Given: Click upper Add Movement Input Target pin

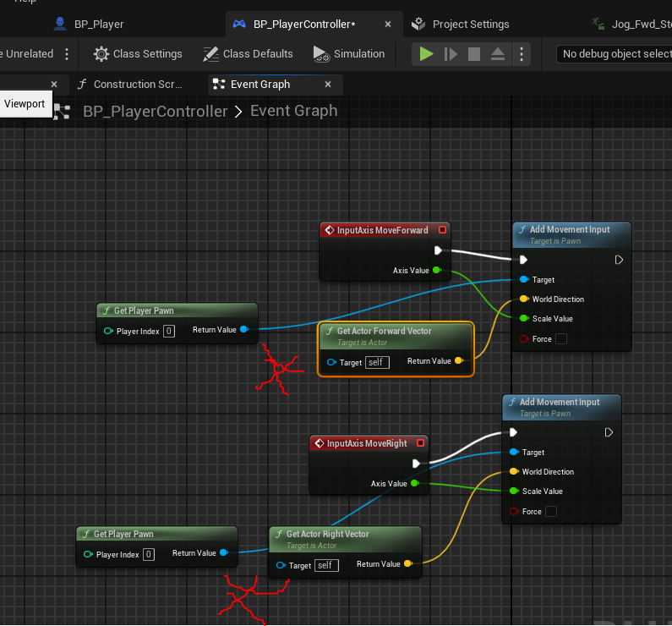Looking at the screenshot, I should point(524,279).
